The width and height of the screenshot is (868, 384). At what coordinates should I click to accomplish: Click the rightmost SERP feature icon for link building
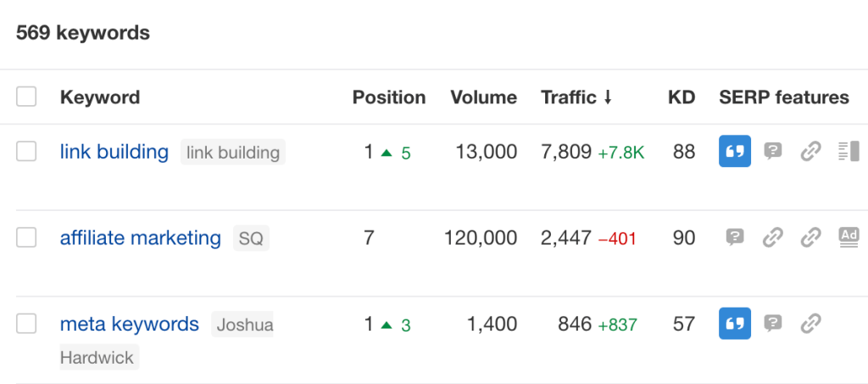click(848, 153)
